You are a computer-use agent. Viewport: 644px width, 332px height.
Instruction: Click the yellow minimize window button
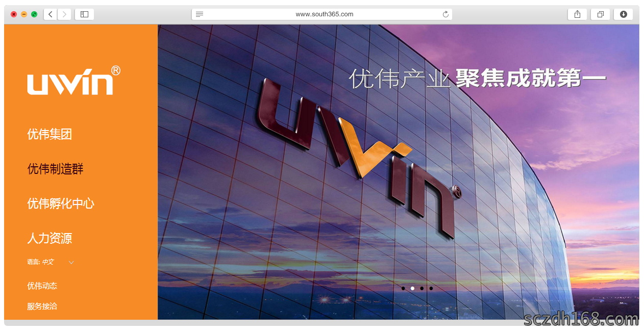[24, 14]
